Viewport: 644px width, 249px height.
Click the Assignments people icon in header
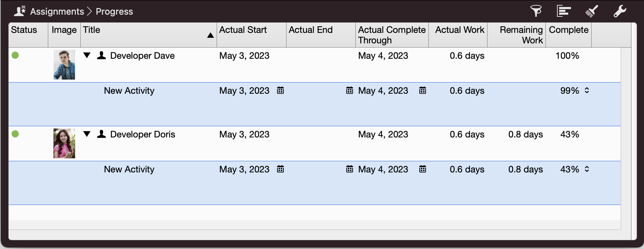tap(20, 11)
